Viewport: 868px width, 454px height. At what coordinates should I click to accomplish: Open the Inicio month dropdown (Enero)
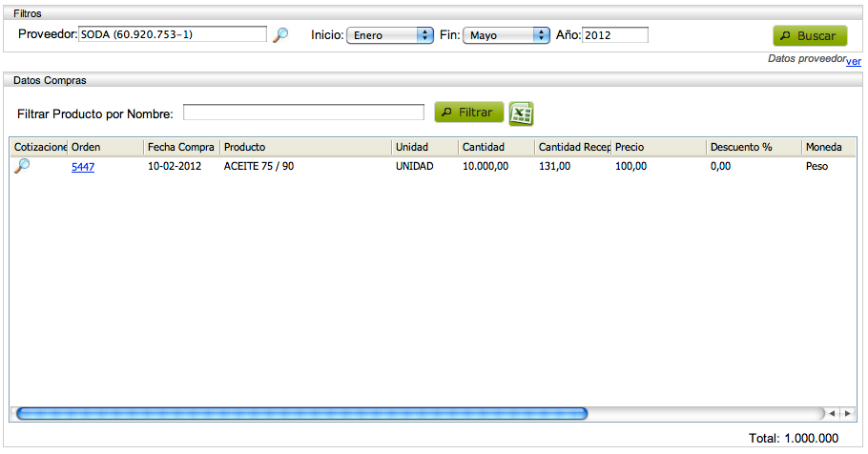(x=390, y=35)
